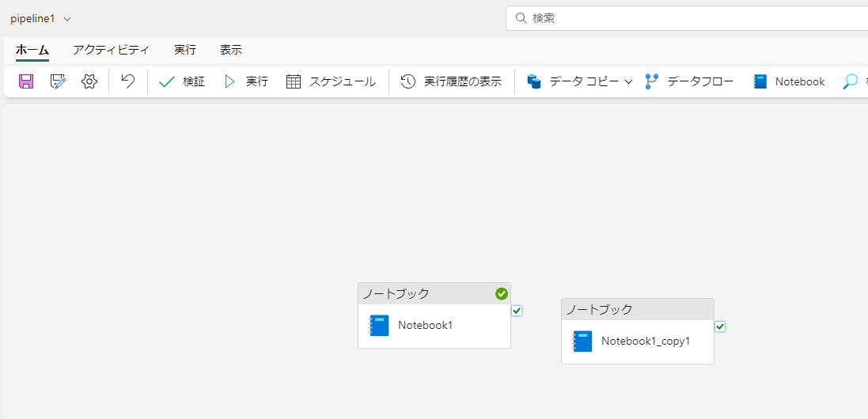Click the notebook icon in Notebook1 node
The height and width of the screenshot is (419, 868).
click(x=379, y=326)
